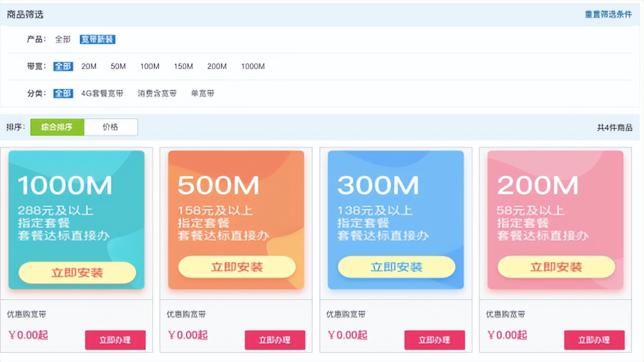644x362 pixels.
Task: Click the 重置筛选条件 reset filters link
Action: click(x=608, y=15)
